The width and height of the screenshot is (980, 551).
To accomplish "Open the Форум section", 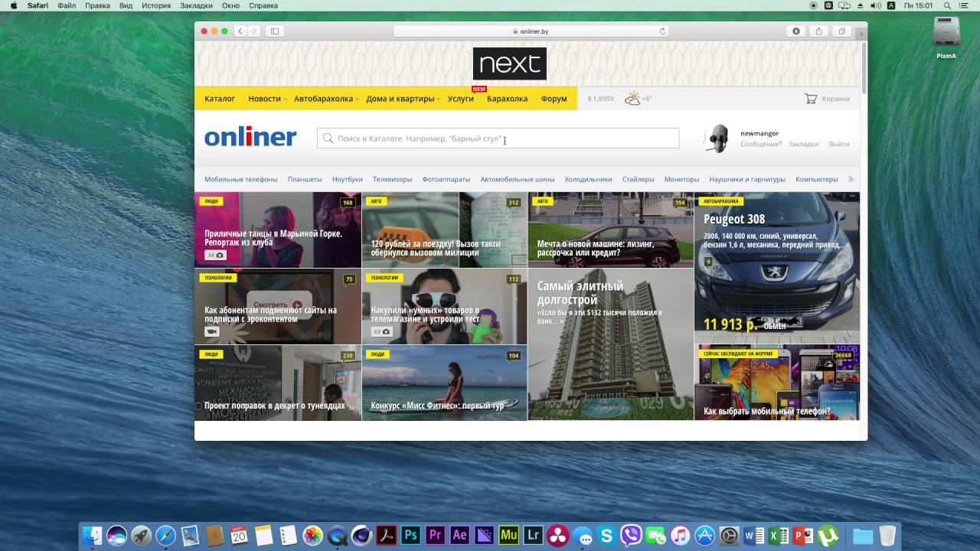I will click(554, 99).
